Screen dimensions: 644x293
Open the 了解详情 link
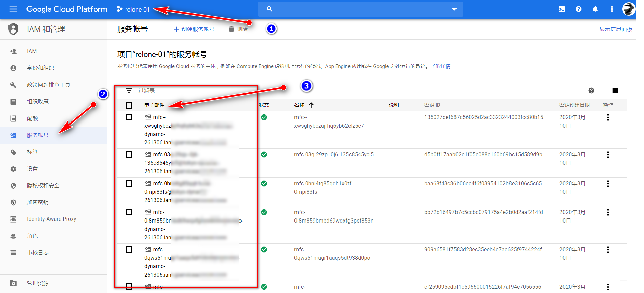click(440, 66)
